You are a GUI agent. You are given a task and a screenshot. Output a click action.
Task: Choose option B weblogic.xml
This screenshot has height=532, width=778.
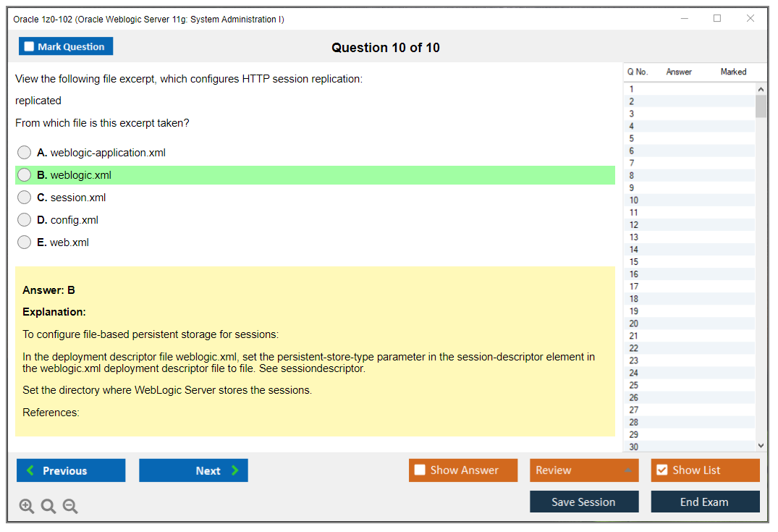click(25, 175)
